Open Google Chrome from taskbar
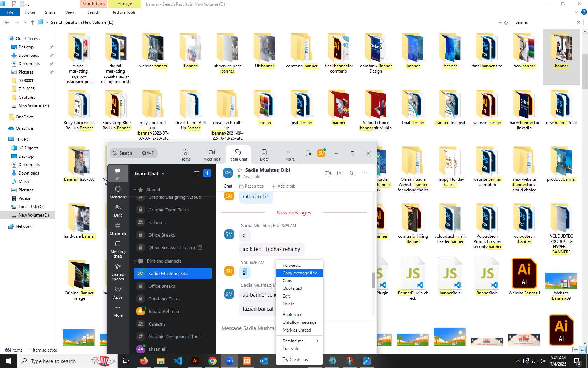Screen dimensions: 588x368 click(x=212, y=361)
